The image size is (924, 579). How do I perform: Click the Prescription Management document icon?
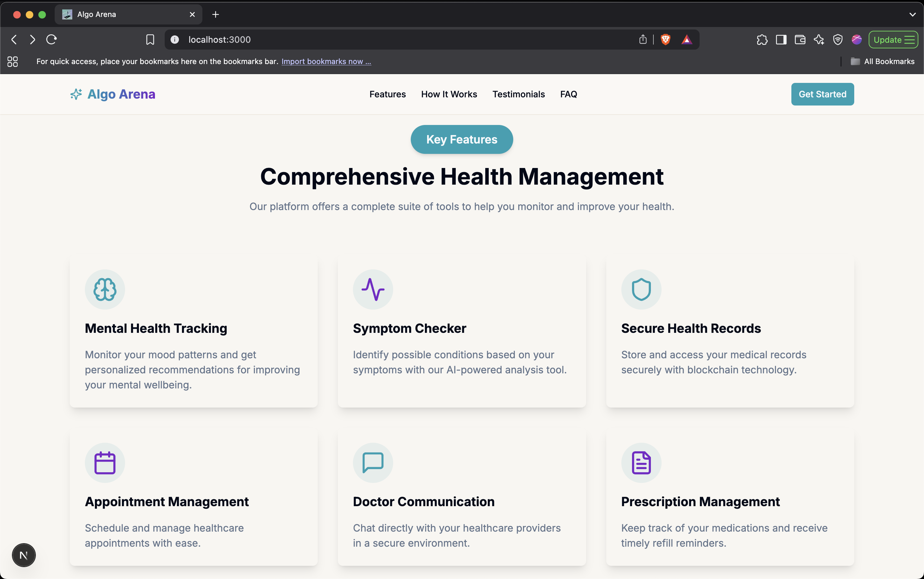click(641, 463)
